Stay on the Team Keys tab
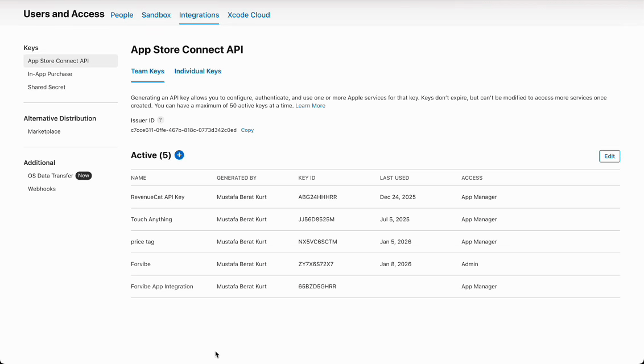644x364 pixels. pos(147,71)
